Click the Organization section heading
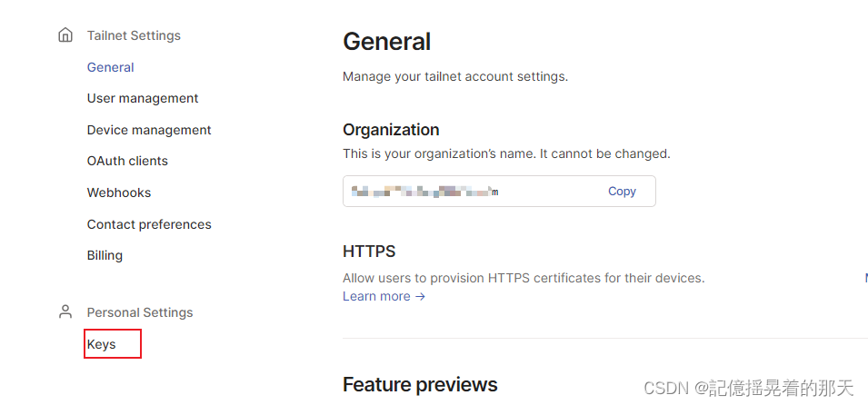The width and height of the screenshot is (868, 405). (x=391, y=130)
